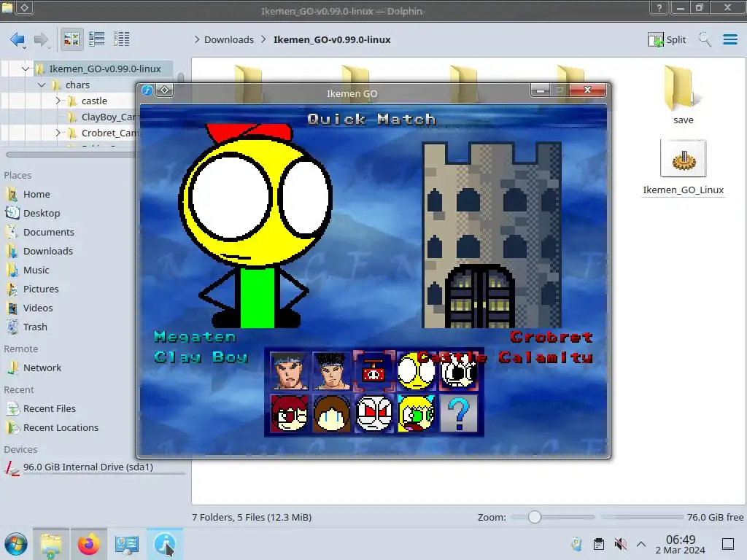Image resolution: width=747 pixels, height=560 pixels.
Task: Open Dolphin search with the magnifier icon
Action: [x=705, y=39]
